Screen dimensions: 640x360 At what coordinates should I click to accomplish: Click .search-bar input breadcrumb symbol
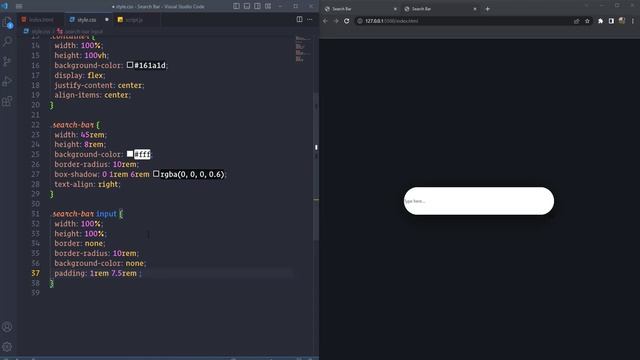[80, 31]
